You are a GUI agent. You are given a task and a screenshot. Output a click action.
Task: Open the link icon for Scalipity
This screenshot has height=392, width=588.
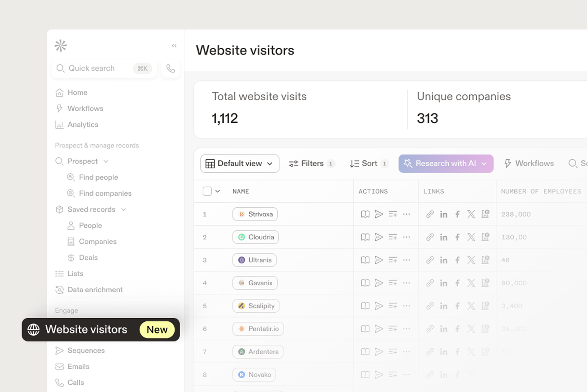point(430,306)
